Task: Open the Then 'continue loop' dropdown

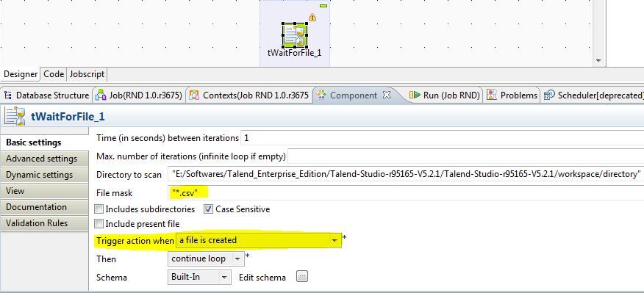Action: 206,259
